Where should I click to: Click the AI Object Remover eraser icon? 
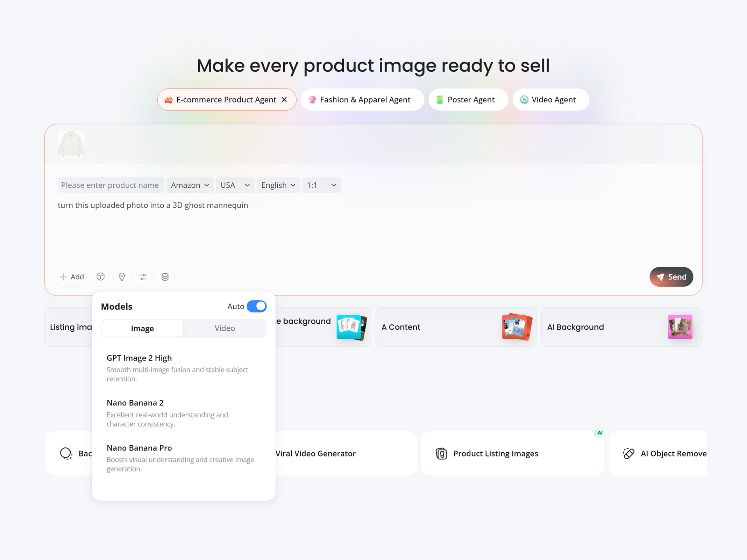(x=628, y=453)
